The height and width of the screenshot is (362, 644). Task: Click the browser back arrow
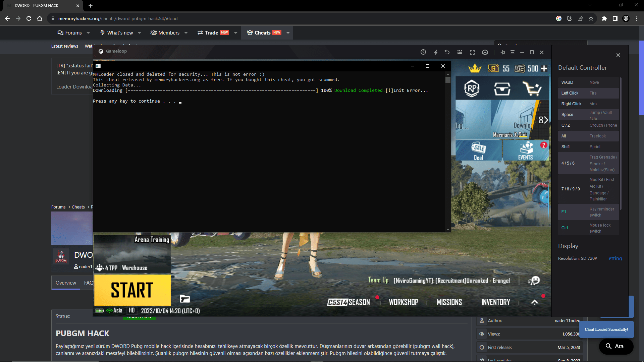coord(7,18)
